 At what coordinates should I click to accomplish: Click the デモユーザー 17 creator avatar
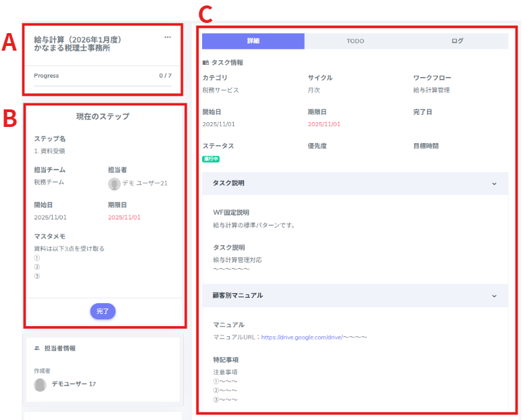41,384
